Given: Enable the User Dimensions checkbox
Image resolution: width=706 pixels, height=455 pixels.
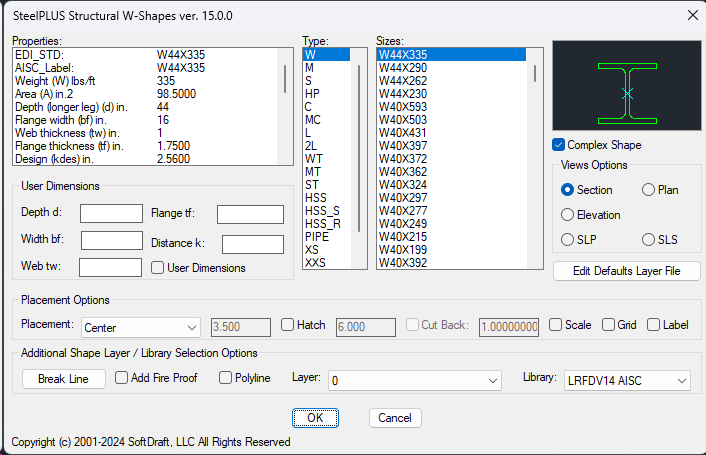Looking at the screenshot, I should pos(157,268).
